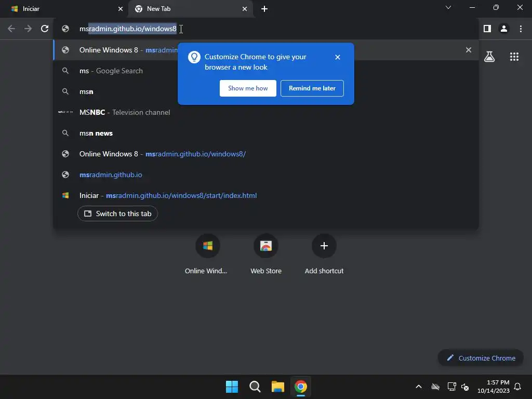Open File Explorer from the taskbar

click(278, 387)
